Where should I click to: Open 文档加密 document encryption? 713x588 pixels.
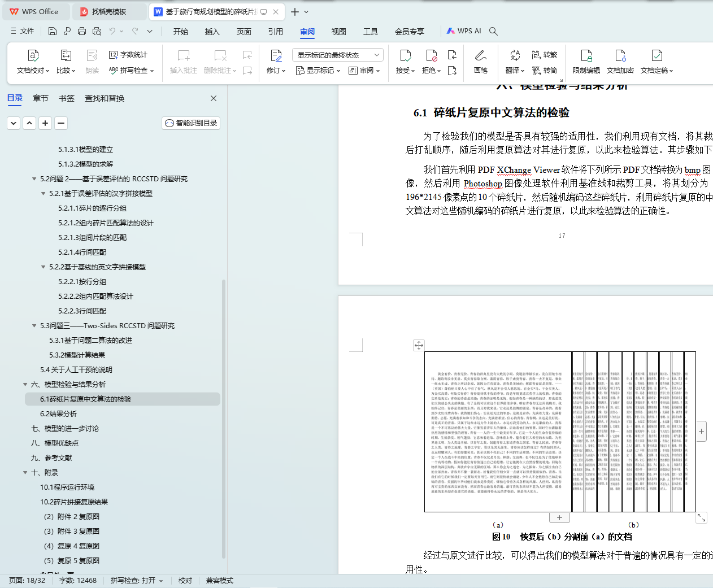(x=620, y=62)
